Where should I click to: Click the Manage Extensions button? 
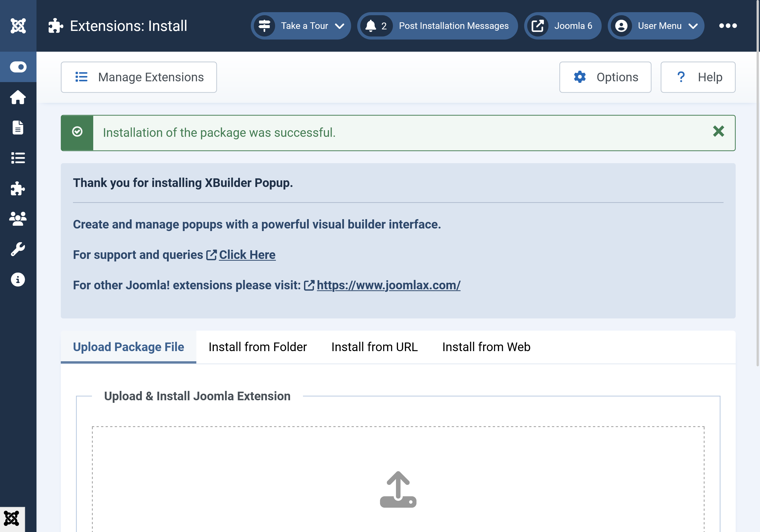coord(139,77)
